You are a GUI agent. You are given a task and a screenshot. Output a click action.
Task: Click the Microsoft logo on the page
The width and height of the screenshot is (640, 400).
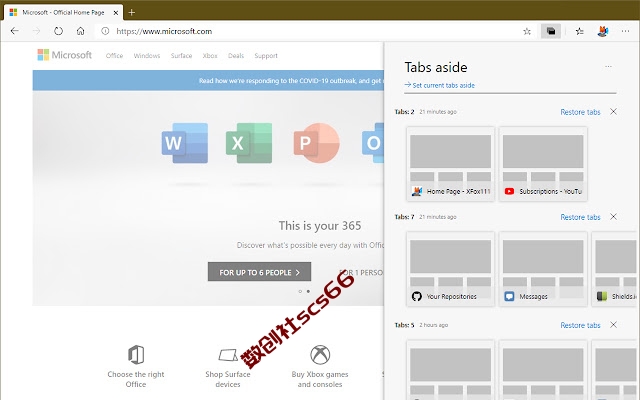(64, 55)
